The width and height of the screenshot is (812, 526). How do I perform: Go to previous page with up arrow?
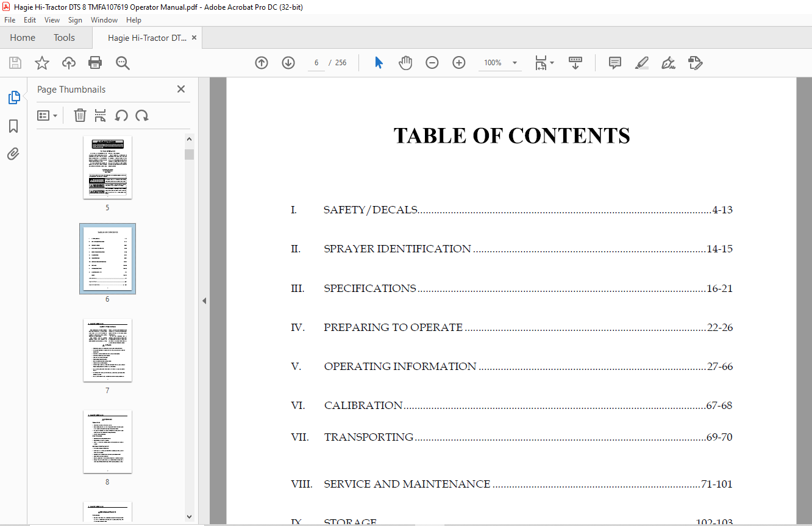click(x=262, y=63)
